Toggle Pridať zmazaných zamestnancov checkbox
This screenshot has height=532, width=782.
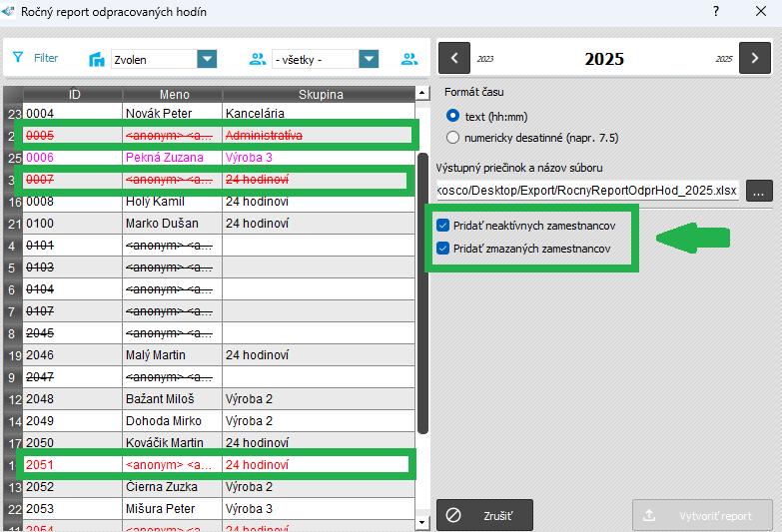click(443, 248)
